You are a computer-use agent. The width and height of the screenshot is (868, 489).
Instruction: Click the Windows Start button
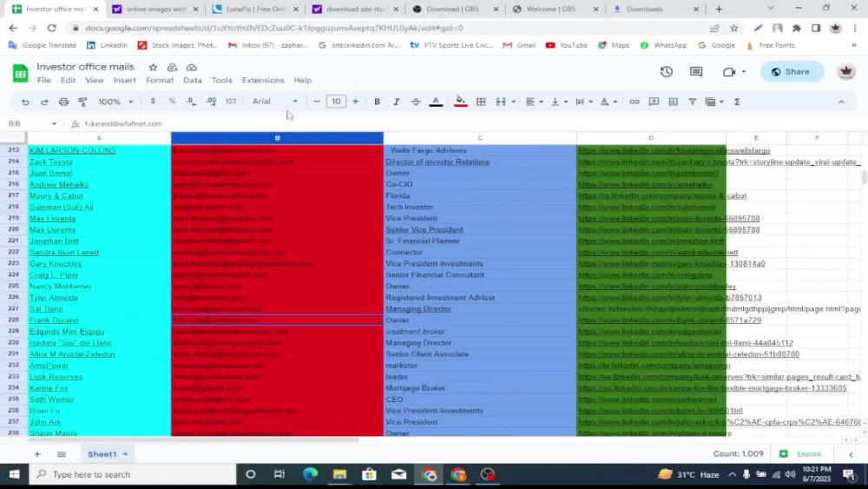tap(15, 474)
